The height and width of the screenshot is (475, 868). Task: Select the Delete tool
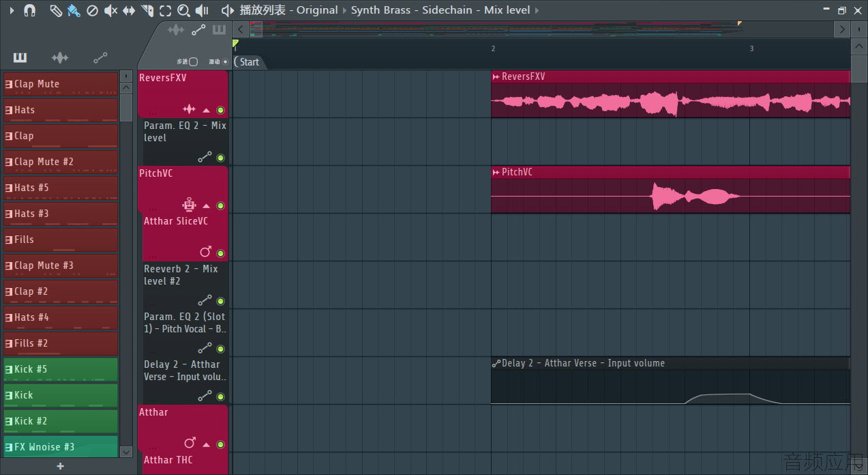(x=92, y=10)
